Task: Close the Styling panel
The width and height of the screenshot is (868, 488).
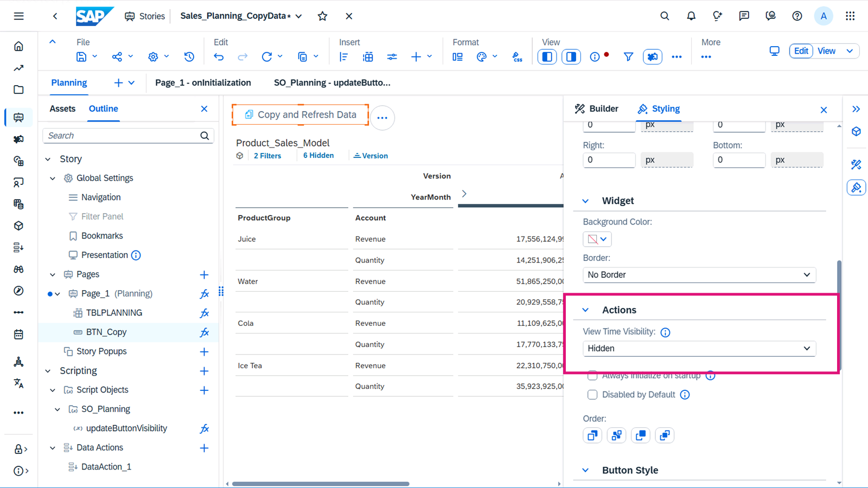Action: 824,110
